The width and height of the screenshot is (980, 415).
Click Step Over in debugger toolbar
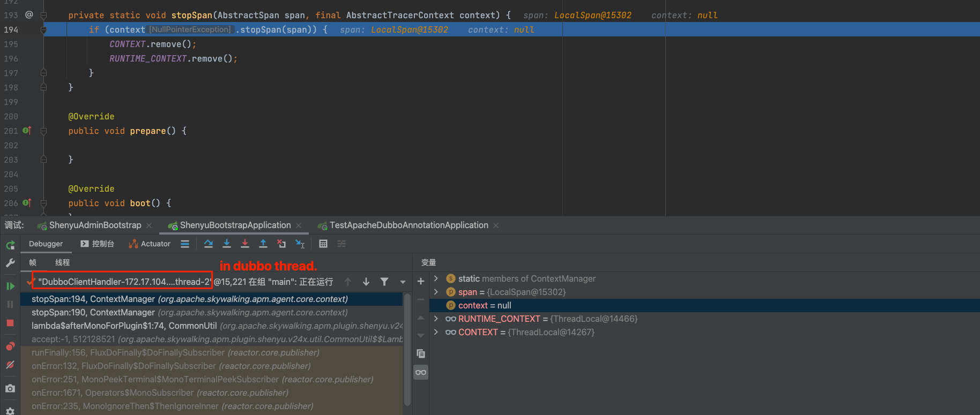click(209, 244)
